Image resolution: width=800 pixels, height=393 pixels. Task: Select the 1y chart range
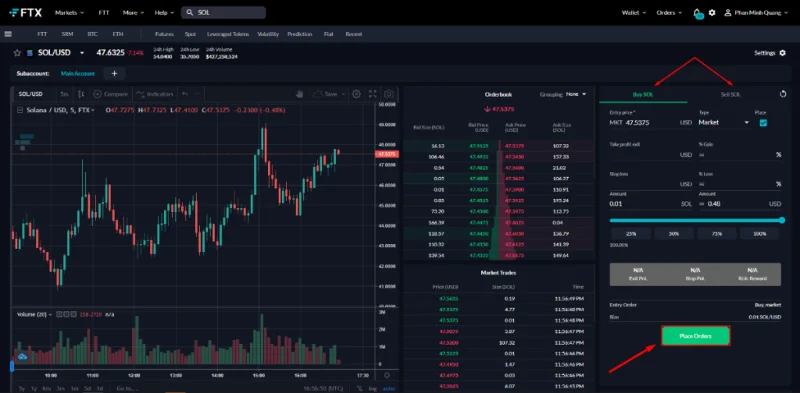(35, 388)
